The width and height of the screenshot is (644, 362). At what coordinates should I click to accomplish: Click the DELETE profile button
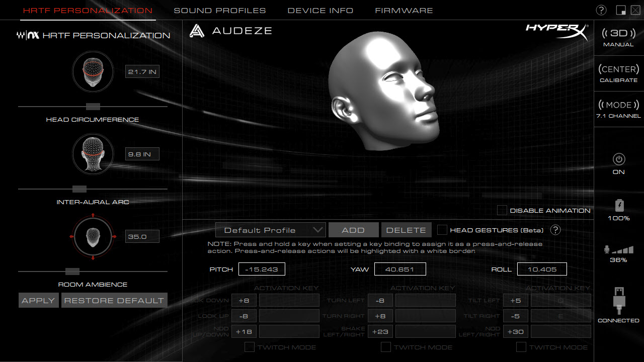[406, 230]
